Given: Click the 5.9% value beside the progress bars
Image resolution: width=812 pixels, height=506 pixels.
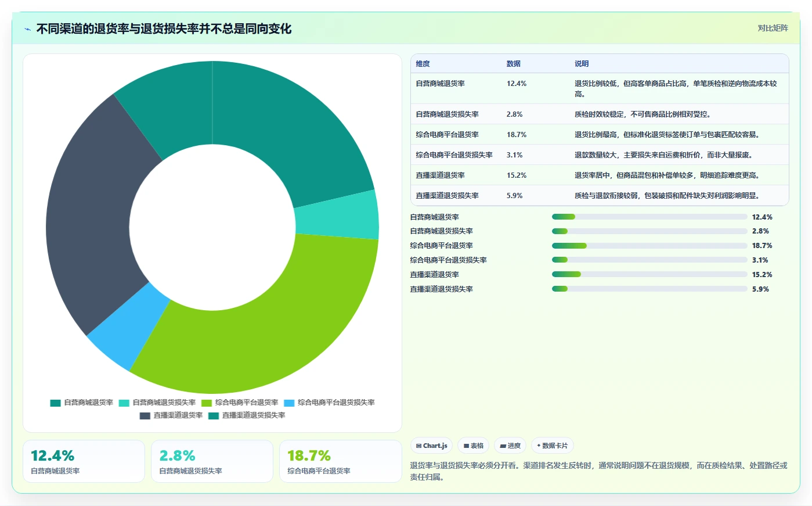Looking at the screenshot, I should pos(760,289).
